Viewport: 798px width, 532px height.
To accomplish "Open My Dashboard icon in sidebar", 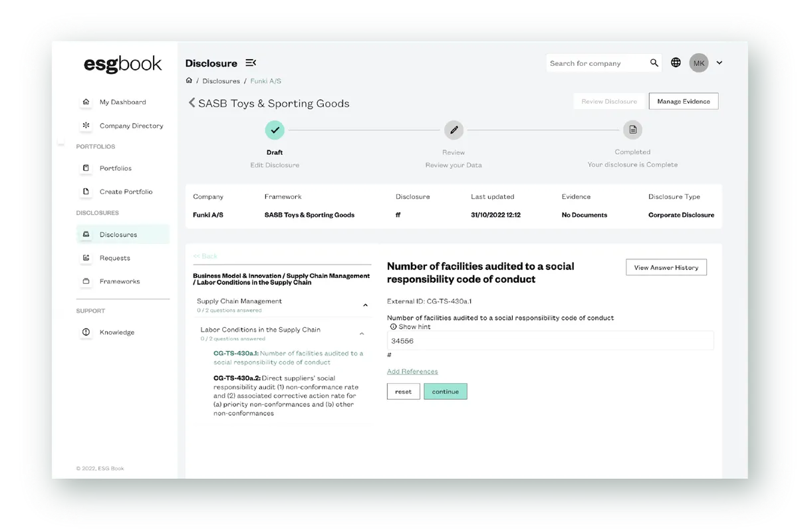I will [x=86, y=102].
